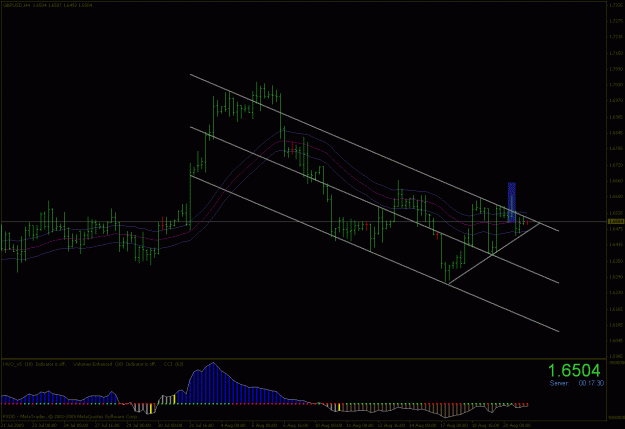Click the 21 Jul 2009 date on time axis

(13, 425)
